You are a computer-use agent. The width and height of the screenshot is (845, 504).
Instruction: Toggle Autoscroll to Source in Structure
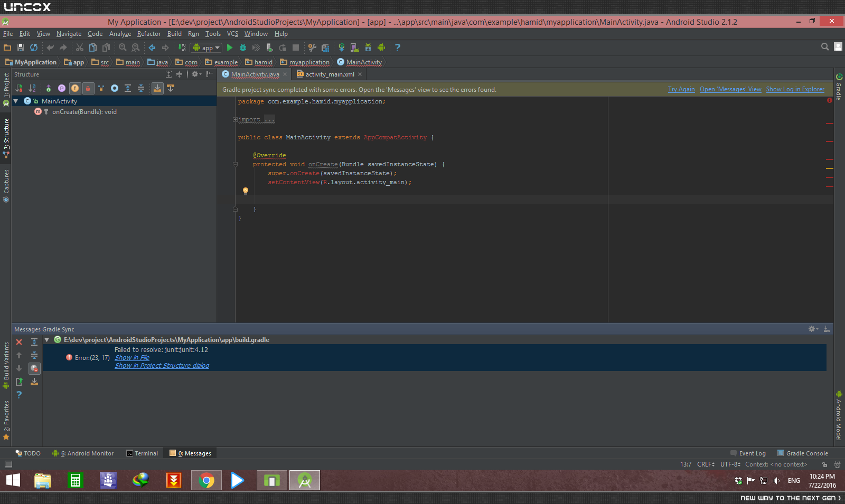point(157,88)
